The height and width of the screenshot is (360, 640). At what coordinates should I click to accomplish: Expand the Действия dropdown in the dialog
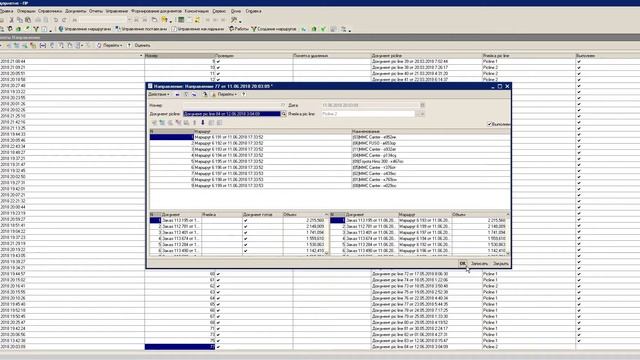[x=159, y=94]
